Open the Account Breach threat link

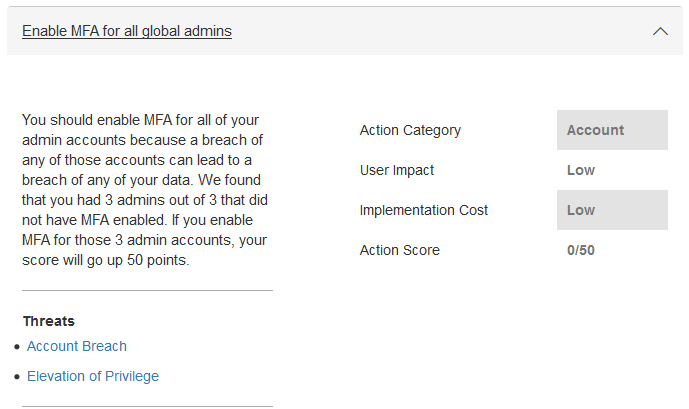(x=76, y=346)
